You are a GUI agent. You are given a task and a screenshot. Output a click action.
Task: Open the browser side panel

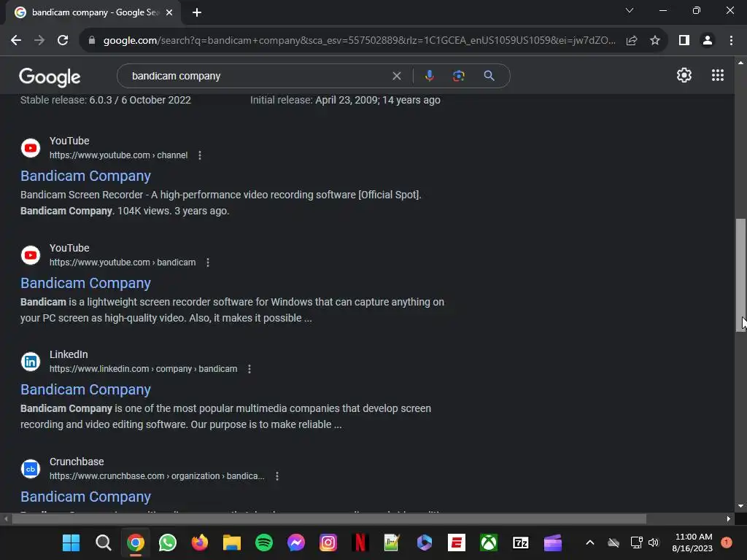tap(684, 41)
